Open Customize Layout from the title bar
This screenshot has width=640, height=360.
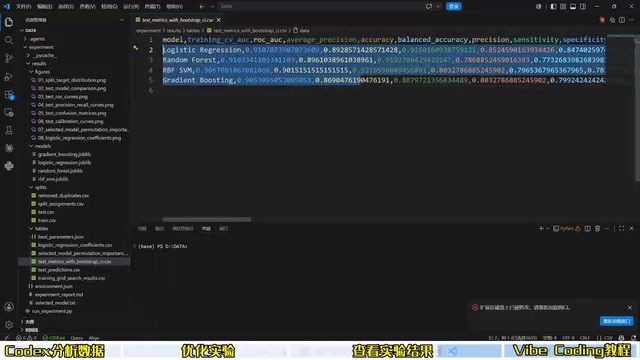[563, 7]
